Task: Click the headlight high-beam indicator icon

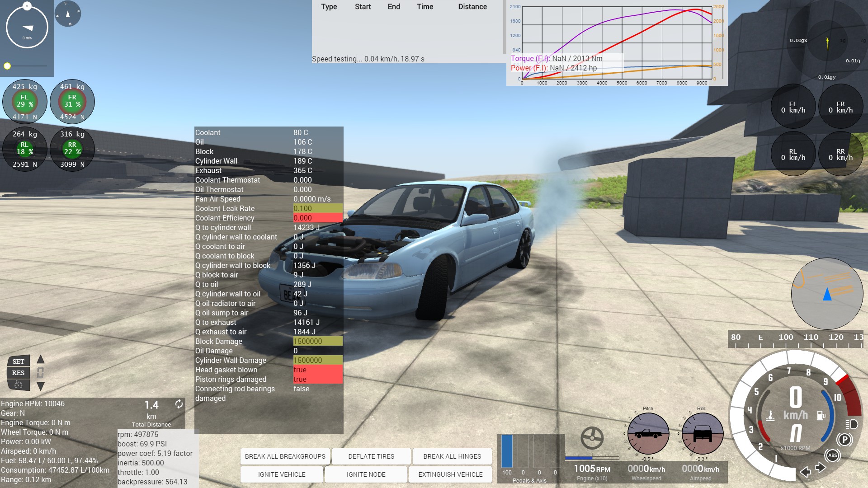Action: (851, 424)
